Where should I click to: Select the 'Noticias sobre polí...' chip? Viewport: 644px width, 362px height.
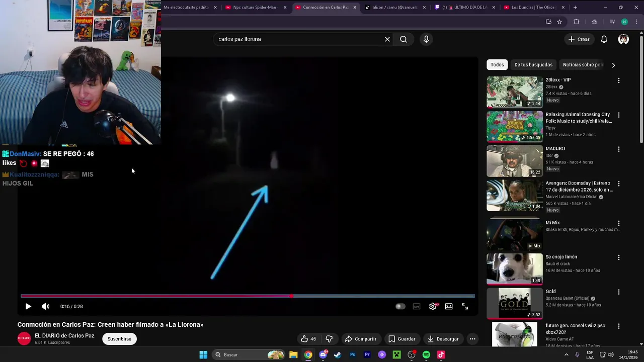pos(583,65)
